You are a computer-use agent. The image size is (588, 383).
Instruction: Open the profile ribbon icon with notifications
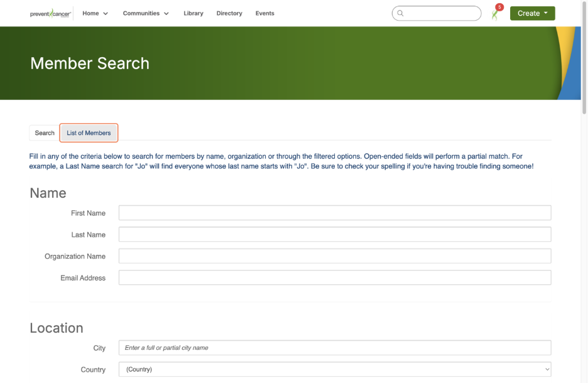point(494,15)
